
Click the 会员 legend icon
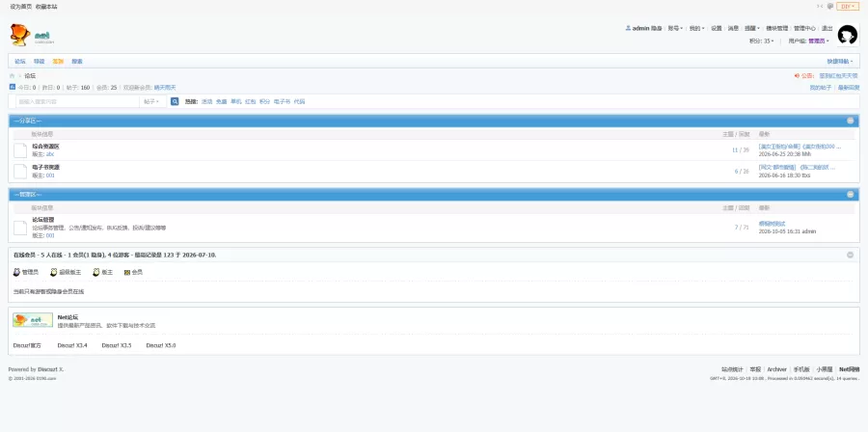(126, 273)
